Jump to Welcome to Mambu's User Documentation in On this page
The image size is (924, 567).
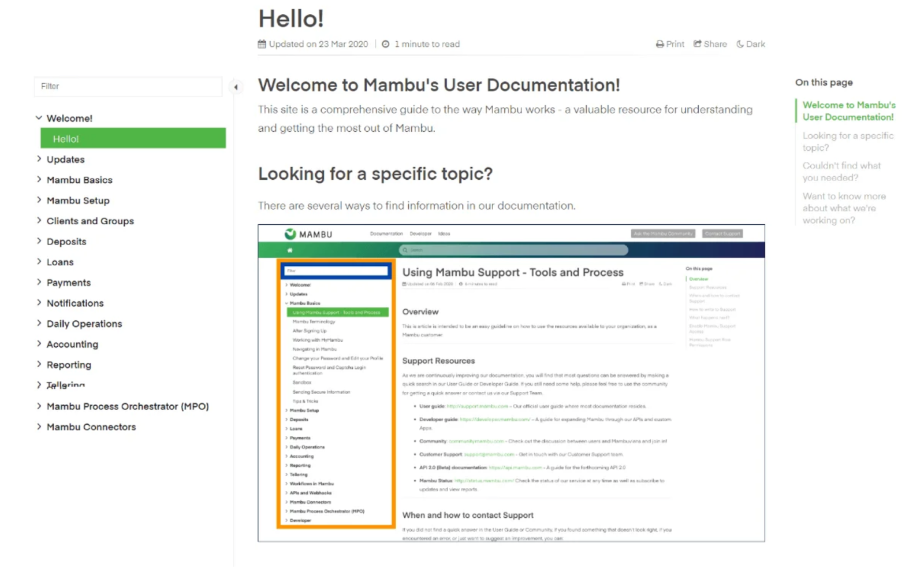tap(849, 111)
